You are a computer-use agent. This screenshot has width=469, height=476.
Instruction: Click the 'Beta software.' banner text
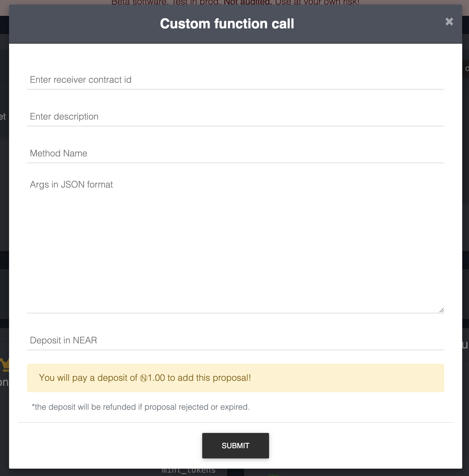(x=139, y=2)
